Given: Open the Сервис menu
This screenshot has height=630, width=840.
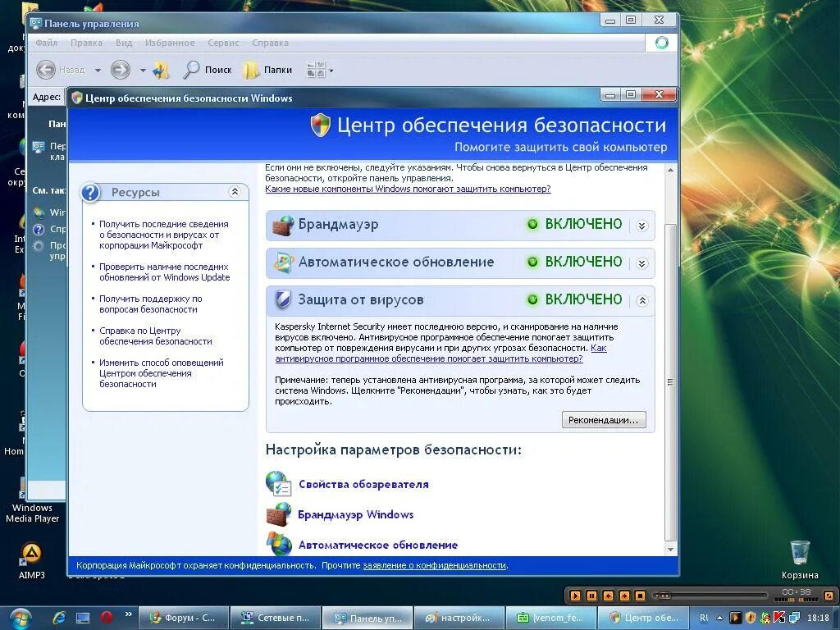Looking at the screenshot, I should [223, 43].
